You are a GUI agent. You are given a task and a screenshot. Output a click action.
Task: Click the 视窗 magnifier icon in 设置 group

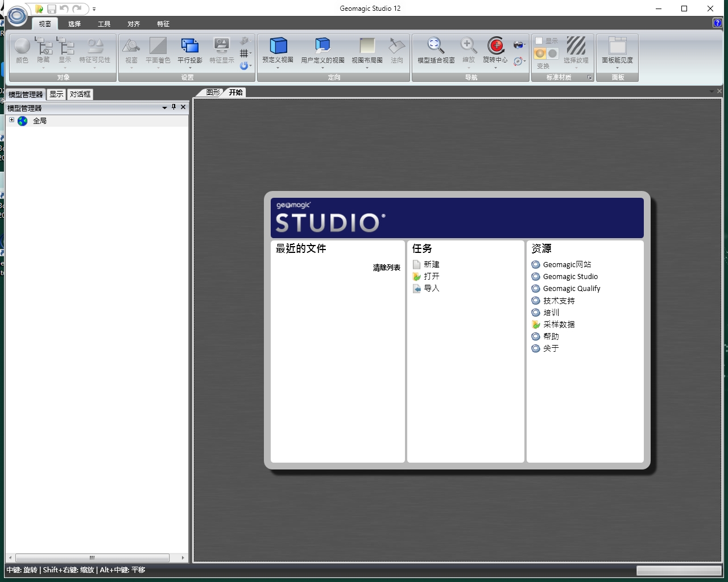coord(131,46)
